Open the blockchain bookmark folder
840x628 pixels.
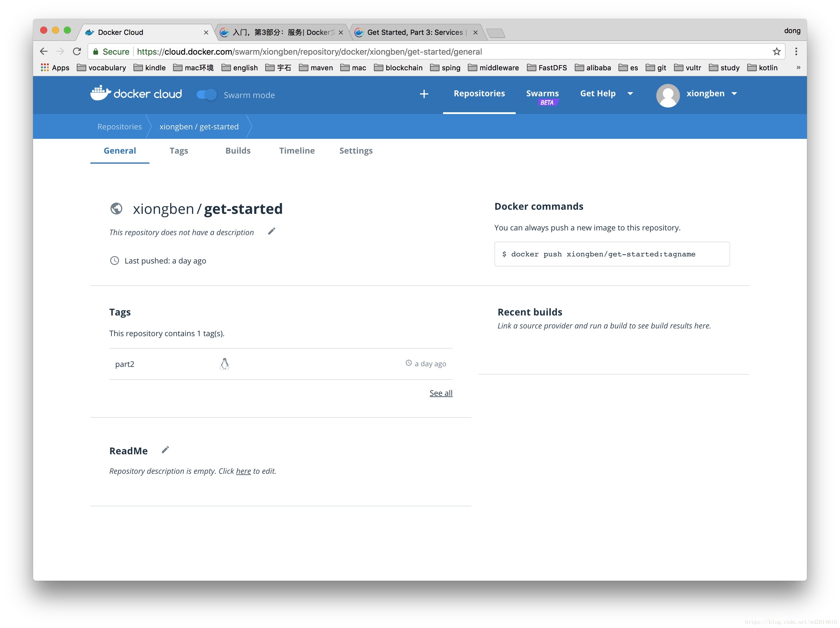pos(398,68)
